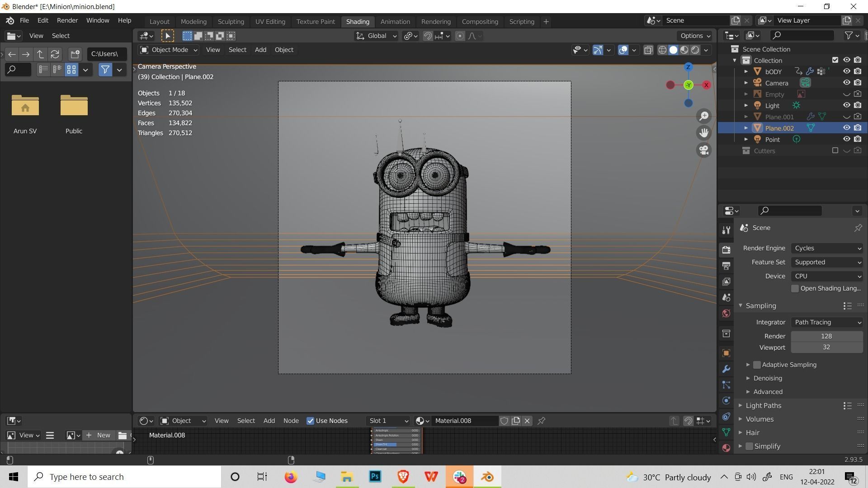Open Photoshop from the taskbar
The height and width of the screenshot is (488, 868).
click(x=375, y=477)
